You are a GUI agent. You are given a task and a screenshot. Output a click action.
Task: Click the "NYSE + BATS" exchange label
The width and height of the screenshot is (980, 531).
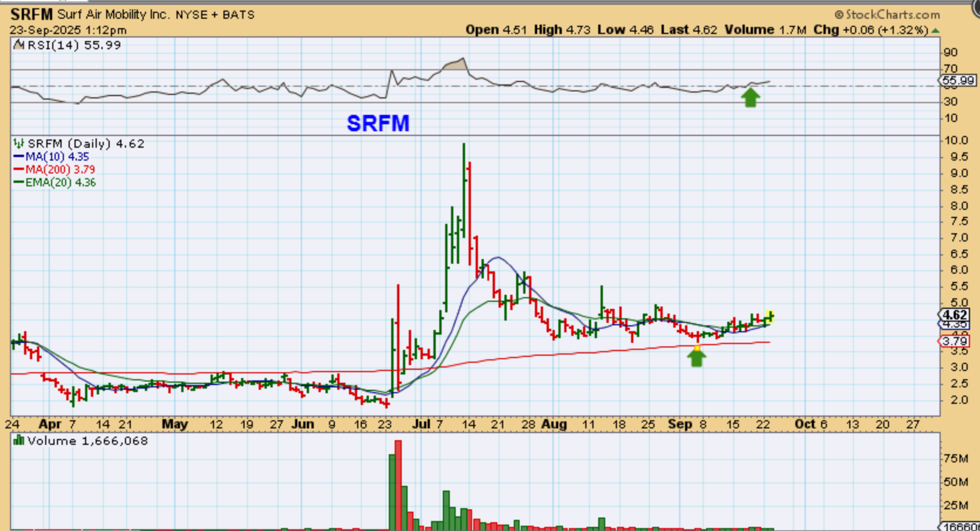(x=214, y=15)
